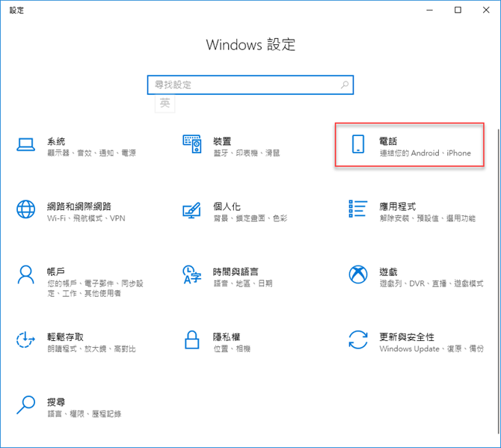Click the 英 input method indicator
Viewport: 501px width, 448px height.
tap(165, 103)
